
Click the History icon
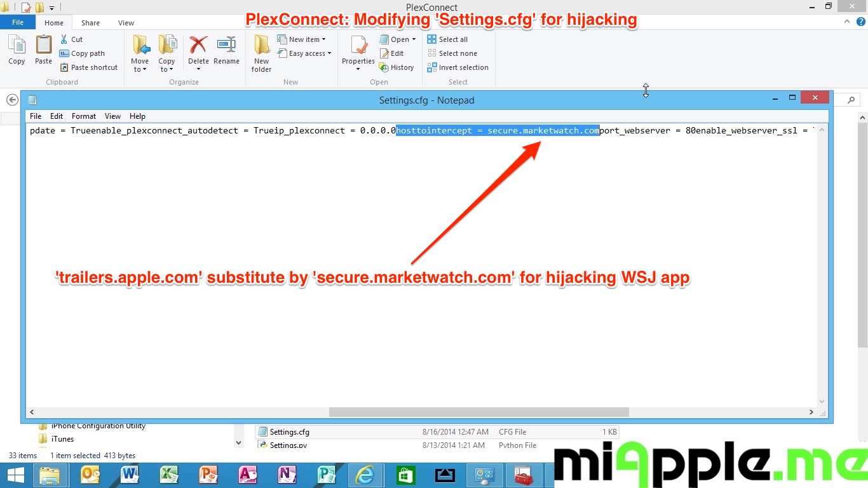384,67
